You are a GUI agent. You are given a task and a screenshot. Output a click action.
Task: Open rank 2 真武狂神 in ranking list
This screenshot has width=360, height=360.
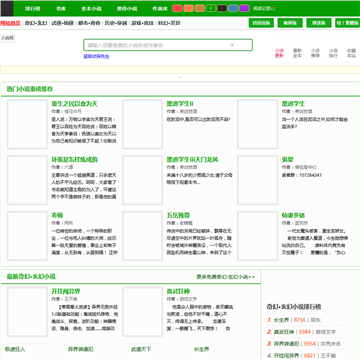tap(284, 332)
